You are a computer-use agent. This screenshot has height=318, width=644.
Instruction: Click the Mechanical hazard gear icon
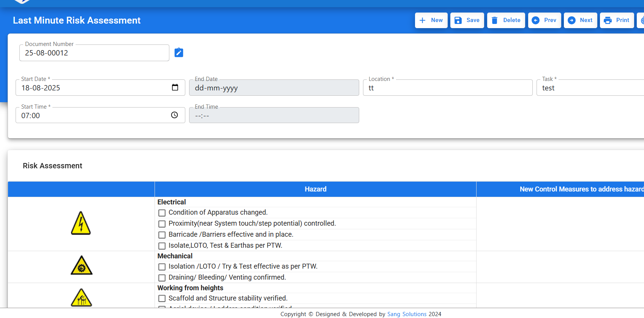coord(81,266)
